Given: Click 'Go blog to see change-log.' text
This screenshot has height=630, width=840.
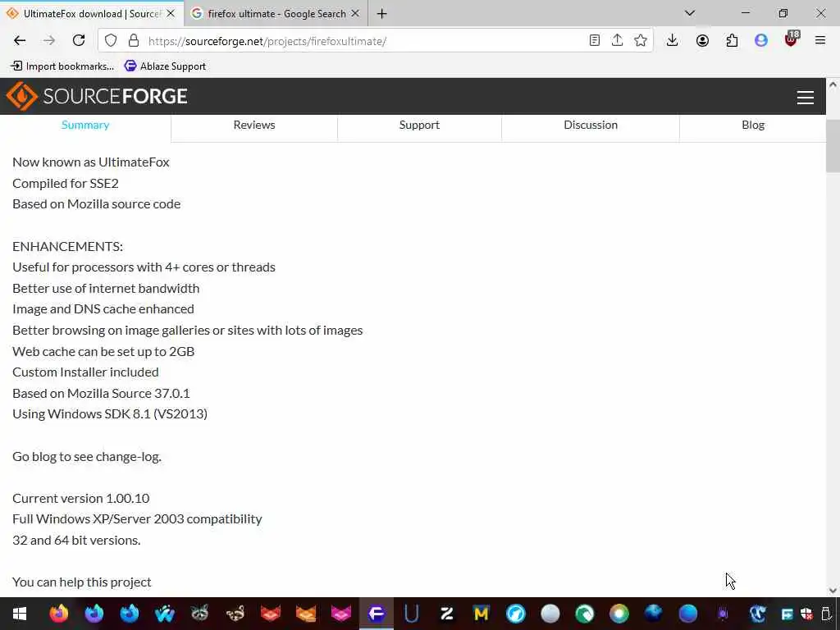Looking at the screenshot, I should [x=87, y=457].
